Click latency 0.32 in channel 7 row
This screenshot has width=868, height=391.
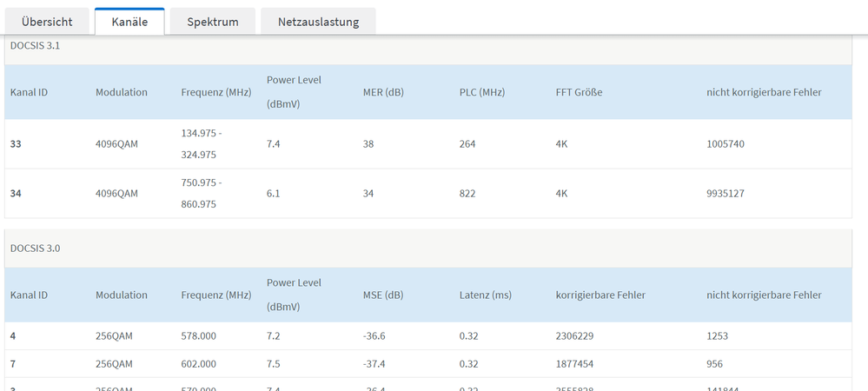coord(468,364)
